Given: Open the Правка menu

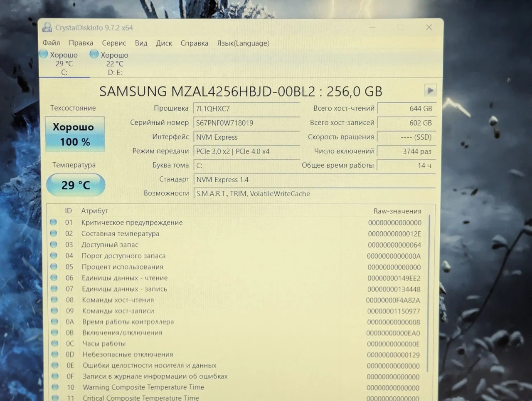Looking at the screenshot, I should (81, 43).
